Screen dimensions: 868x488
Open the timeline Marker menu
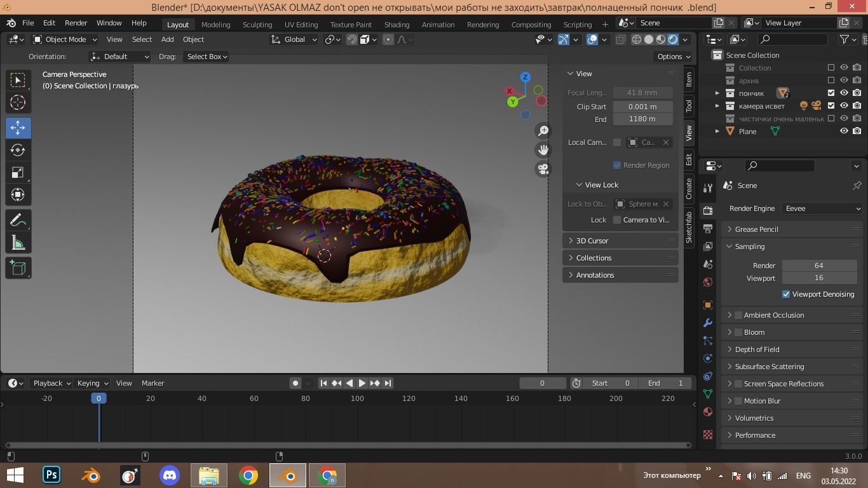pos(153,383)
